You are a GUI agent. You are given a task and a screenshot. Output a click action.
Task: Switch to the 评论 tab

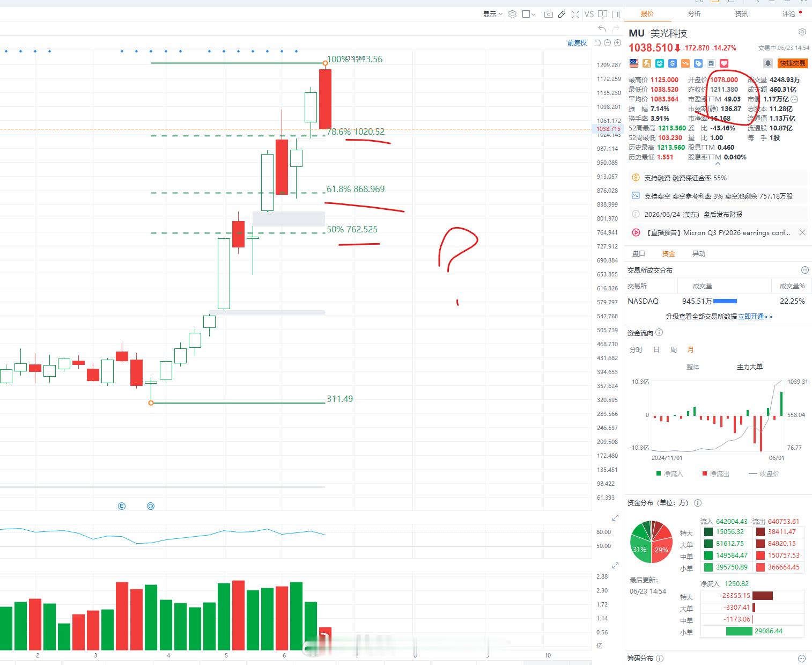[789, 14]
